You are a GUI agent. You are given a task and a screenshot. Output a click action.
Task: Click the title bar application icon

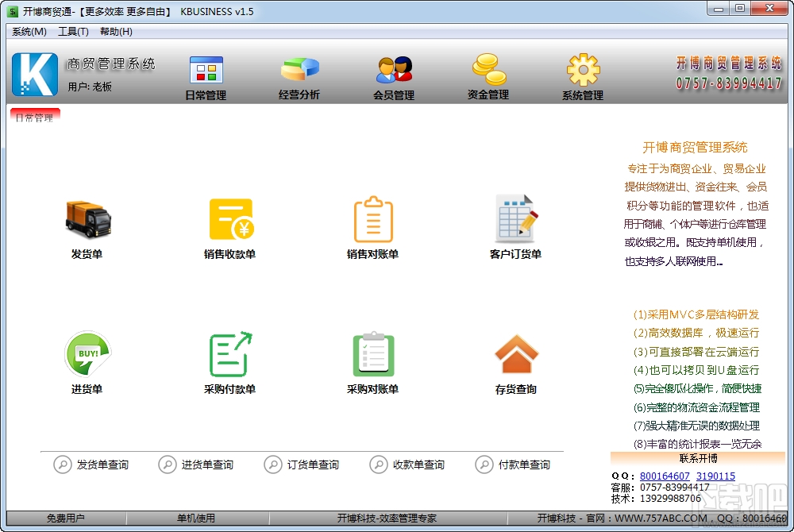click(13, 11)
